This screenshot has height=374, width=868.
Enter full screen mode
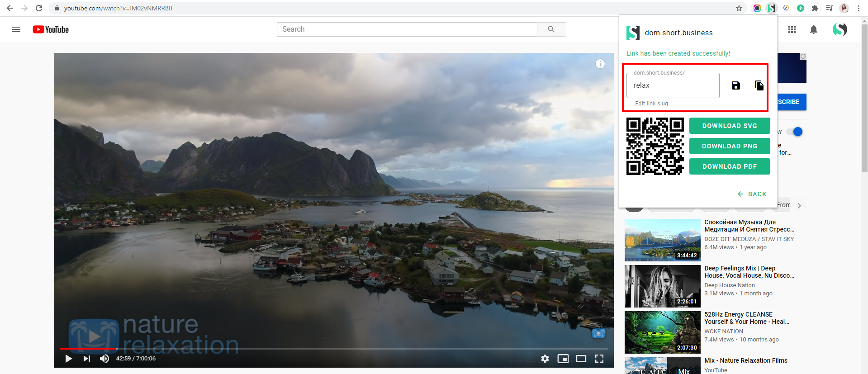click(x=599, y=359)
